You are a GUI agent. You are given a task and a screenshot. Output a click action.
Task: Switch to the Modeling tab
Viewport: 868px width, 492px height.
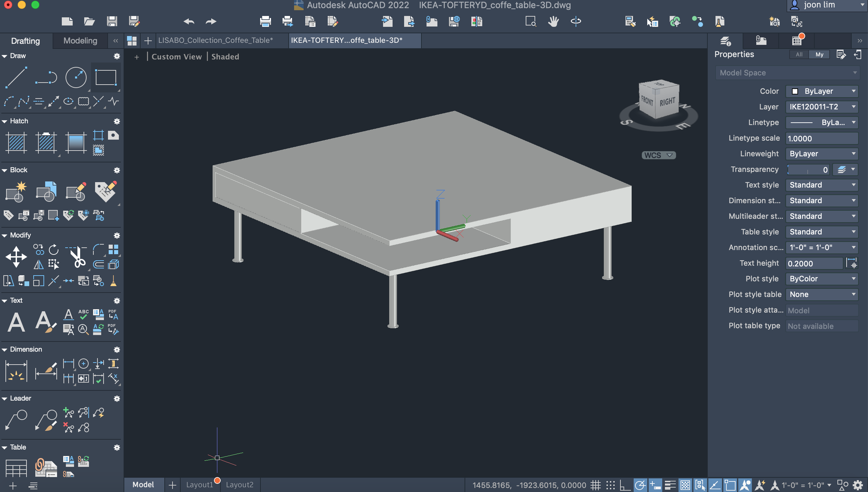pyautogui.click(x=80, y=41)
